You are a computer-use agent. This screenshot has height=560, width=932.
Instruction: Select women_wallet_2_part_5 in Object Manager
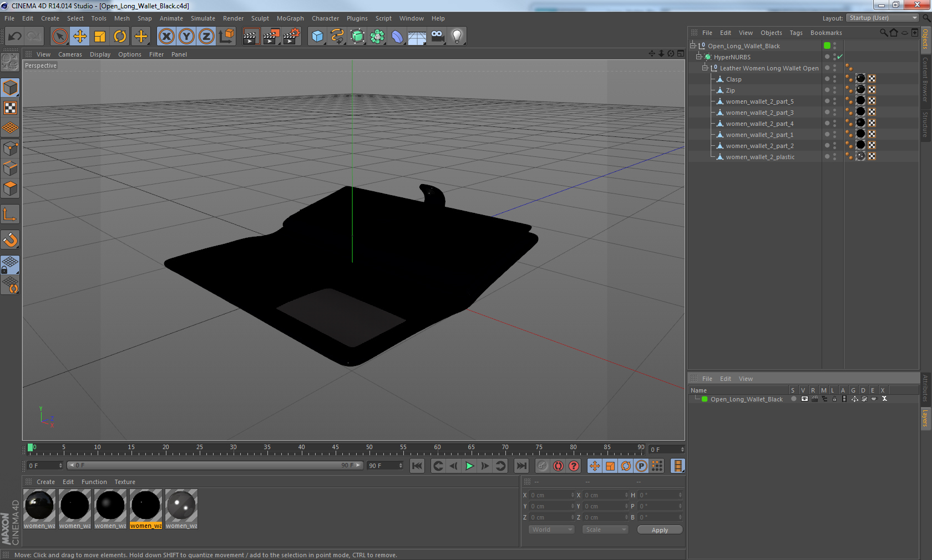pos(759,101)
